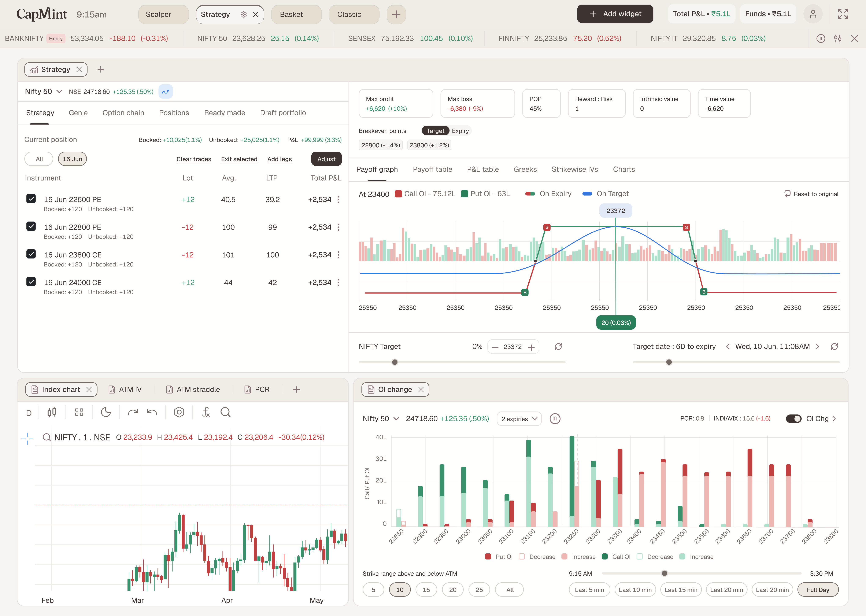Click the Clear trades link

tap(194, 159)
